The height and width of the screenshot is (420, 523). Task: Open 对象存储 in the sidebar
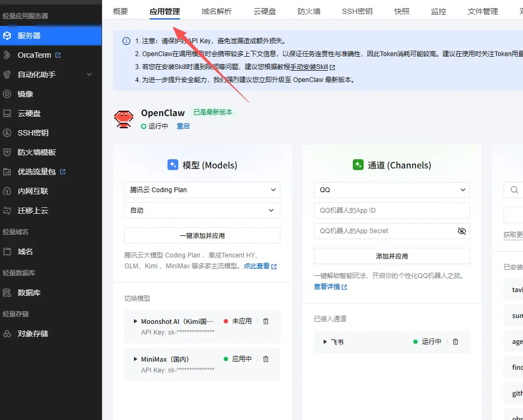[x=32, y=334]
